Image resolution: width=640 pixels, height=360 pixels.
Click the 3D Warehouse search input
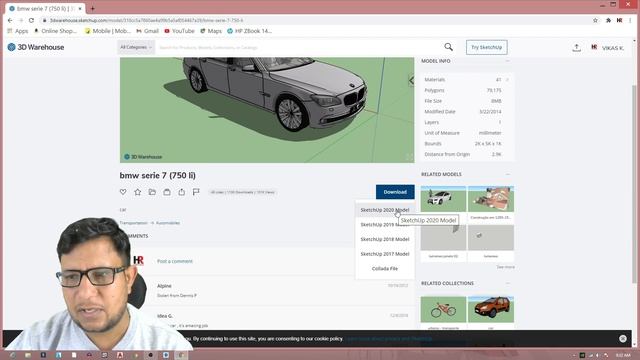[298, 47]
